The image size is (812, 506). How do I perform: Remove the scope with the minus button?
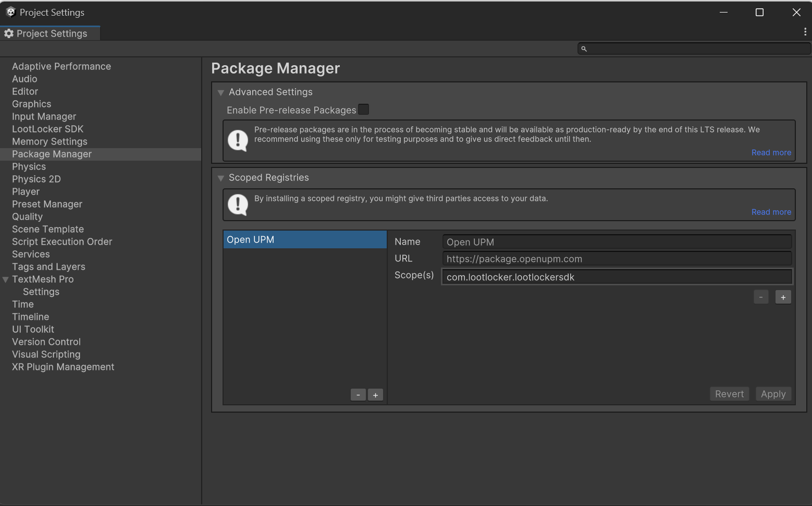pos(761,297)
